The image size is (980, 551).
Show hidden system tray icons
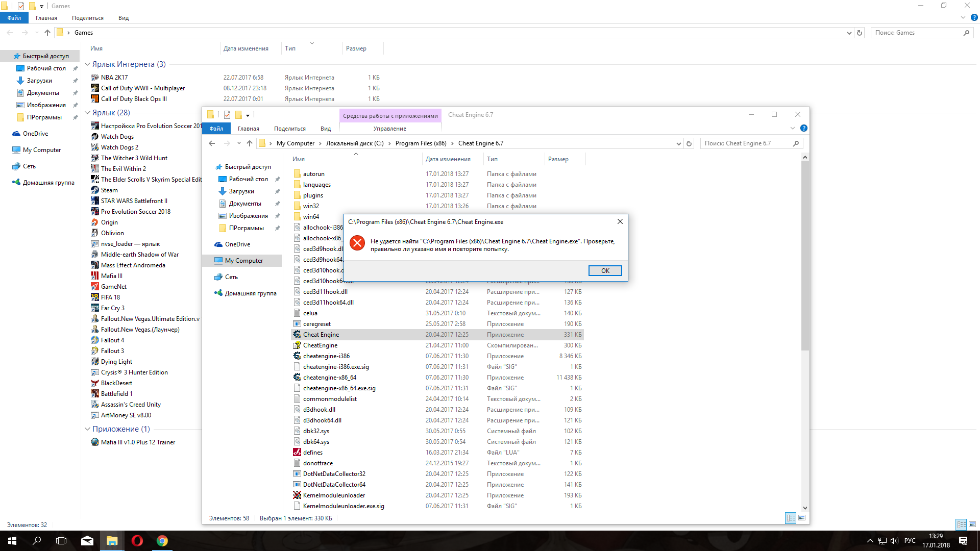[870, 541]
